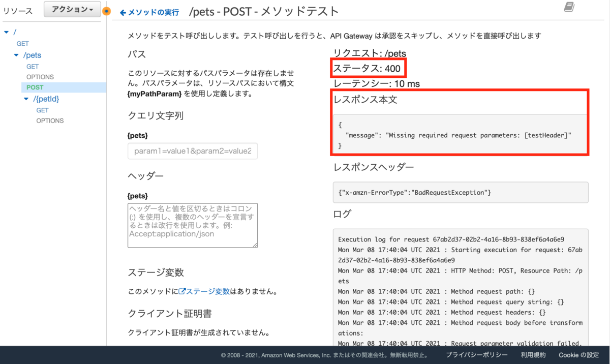Image resolution: width=610 pixels, height=364 pixels.
Task: Select the /{petId} resource name
Action: pyautogui.click(x=46, y=99)
